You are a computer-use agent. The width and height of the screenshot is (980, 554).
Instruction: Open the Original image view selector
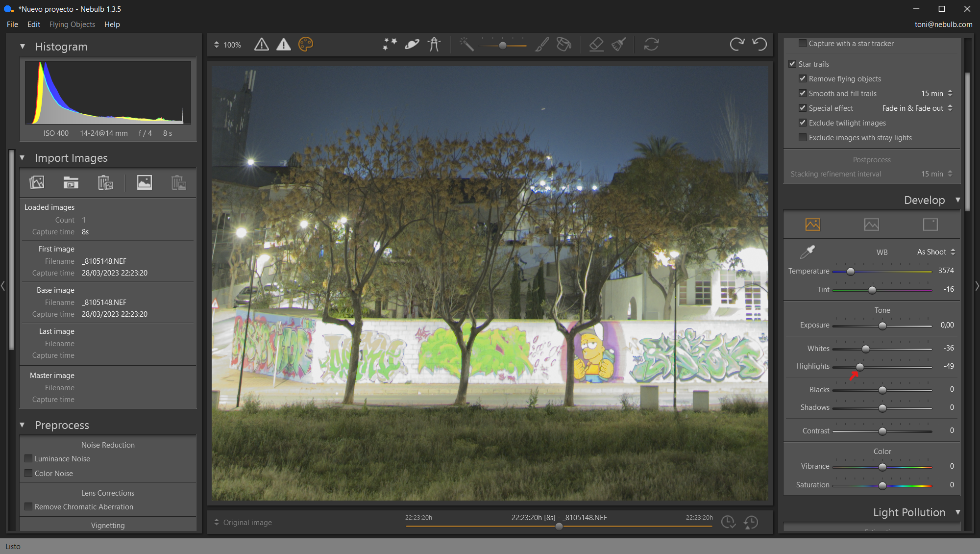(243, 523)
